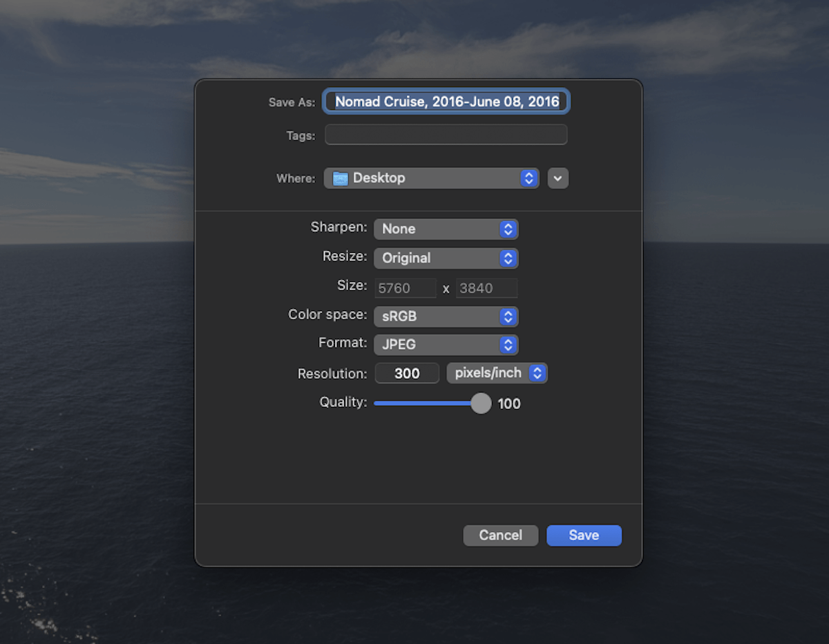Screen dimensions: 829x644
Task: Click Save to export the photo
Action: (584, 535)
